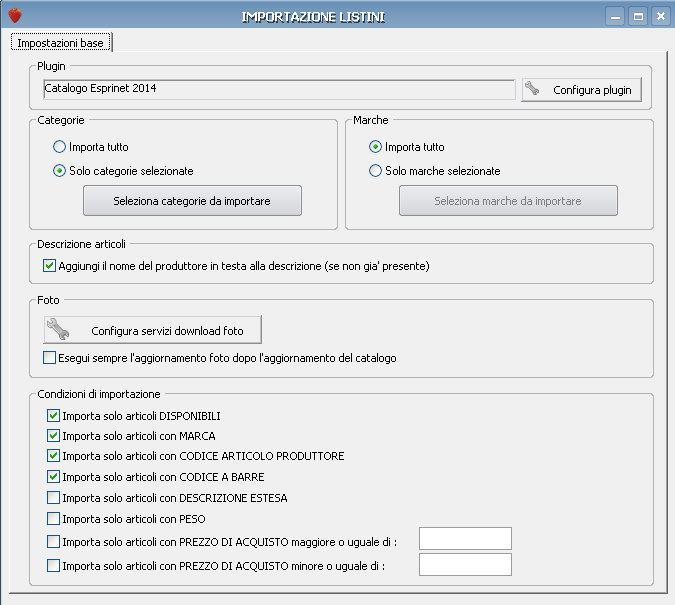Click Seleziona categorie da importare button

[x=192, y=201]
